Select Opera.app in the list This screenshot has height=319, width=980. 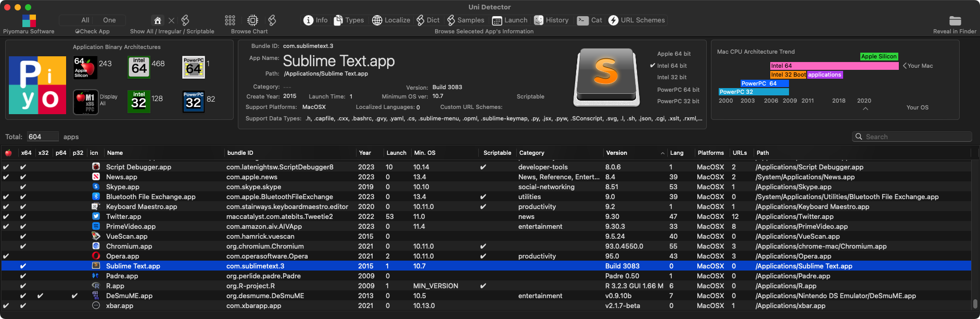pos(123,256)
